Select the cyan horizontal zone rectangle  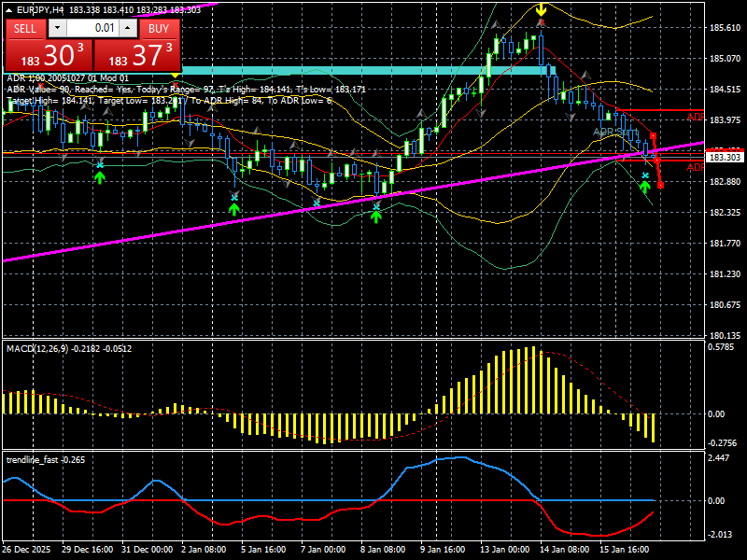(x=367, y=71)
